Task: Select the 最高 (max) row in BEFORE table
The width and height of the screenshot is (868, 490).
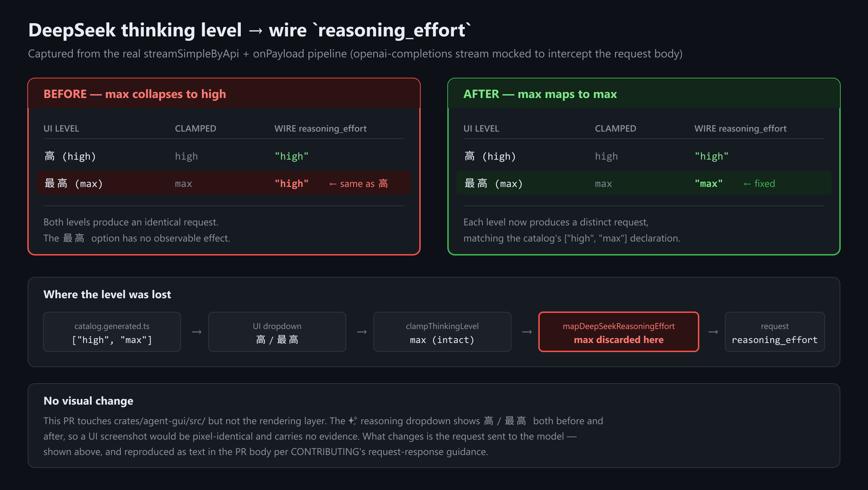Action: point(224,183)
